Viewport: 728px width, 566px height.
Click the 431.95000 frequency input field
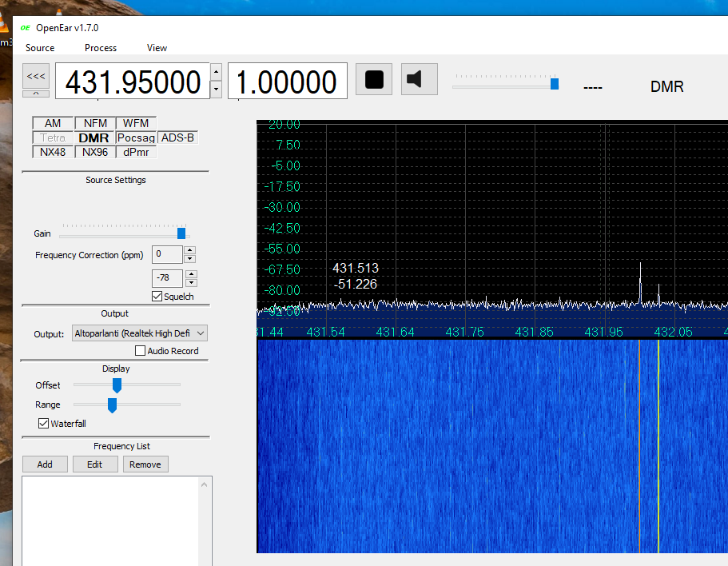point(133,81)
